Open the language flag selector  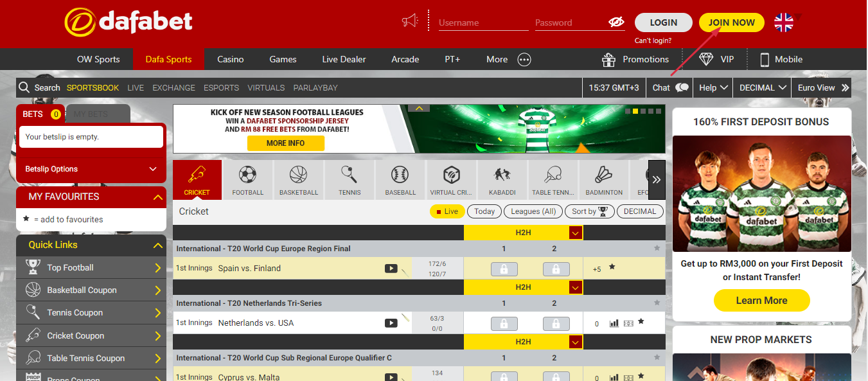(x=784, y=22)
